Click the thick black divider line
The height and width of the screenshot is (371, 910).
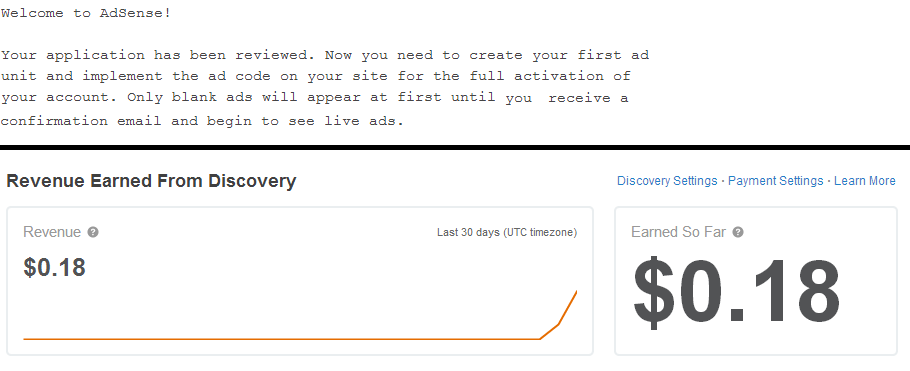[x=455, y=147]
